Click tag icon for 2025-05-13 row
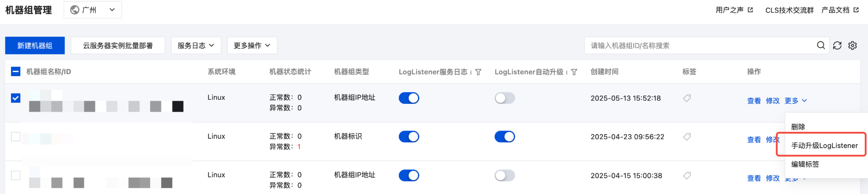868x194 pixels. (x=687, y=98)
